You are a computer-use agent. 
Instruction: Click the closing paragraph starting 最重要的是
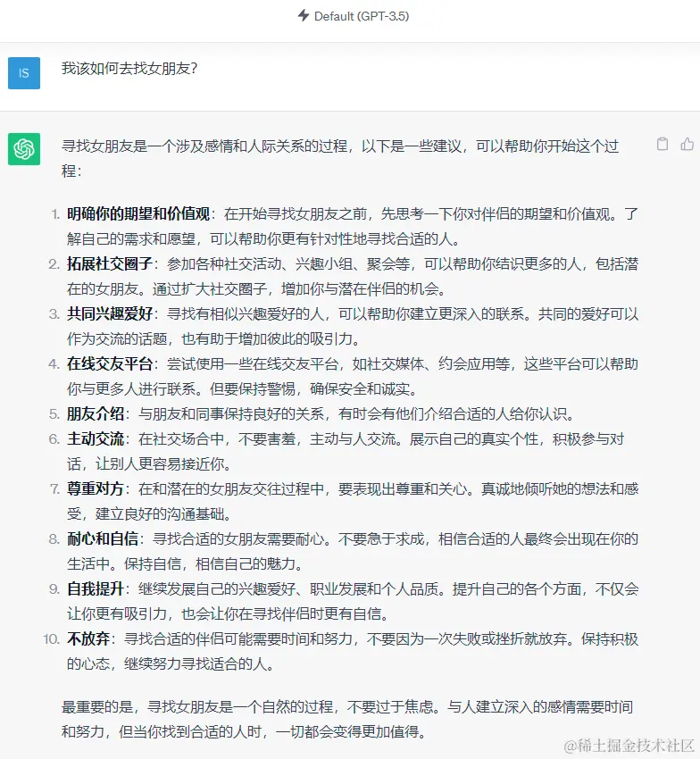click(x=347, y=720)
